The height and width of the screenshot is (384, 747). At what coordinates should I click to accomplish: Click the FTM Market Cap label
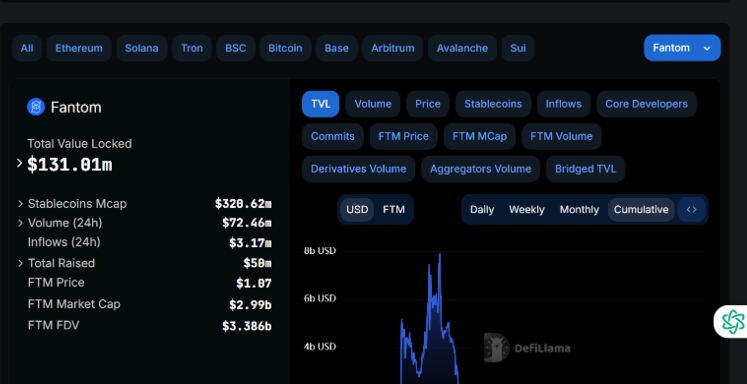pyautogui.click(x=74, y=304)
